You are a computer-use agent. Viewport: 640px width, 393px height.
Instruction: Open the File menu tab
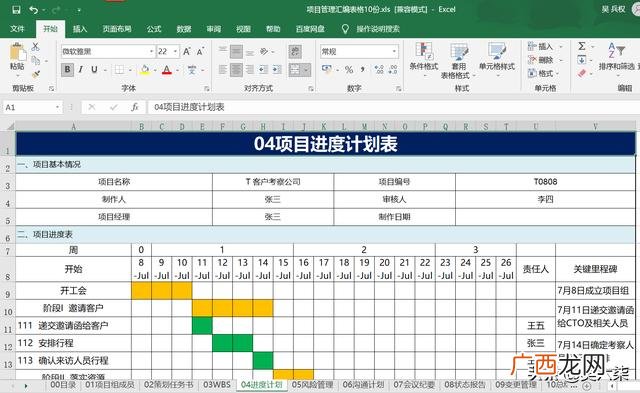click(x=17, y=29)
